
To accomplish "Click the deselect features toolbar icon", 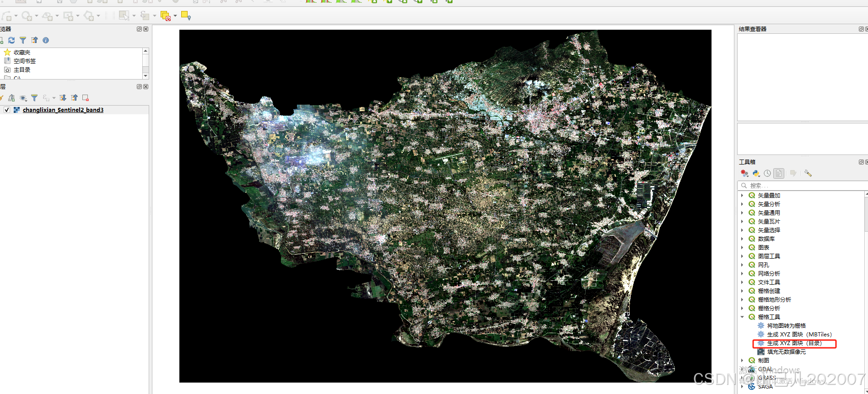I will (x=166, y=16).
